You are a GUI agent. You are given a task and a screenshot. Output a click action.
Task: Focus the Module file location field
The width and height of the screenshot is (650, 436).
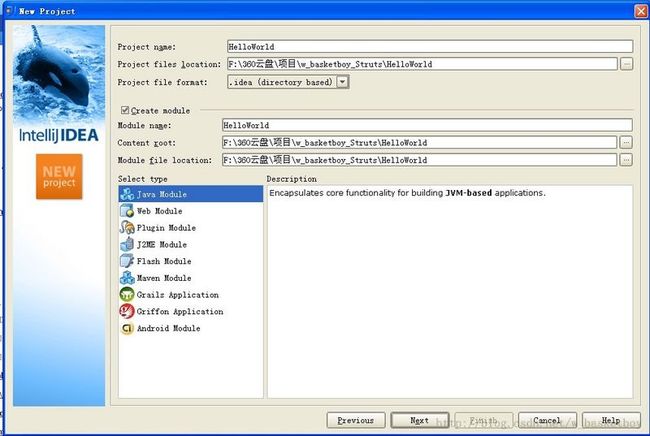[x=420, y=160]
